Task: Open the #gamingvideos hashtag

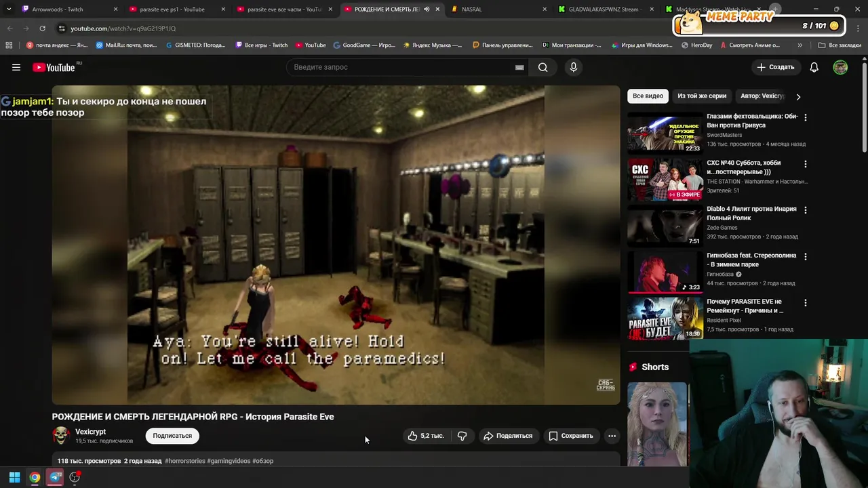Action: (229, 461)
